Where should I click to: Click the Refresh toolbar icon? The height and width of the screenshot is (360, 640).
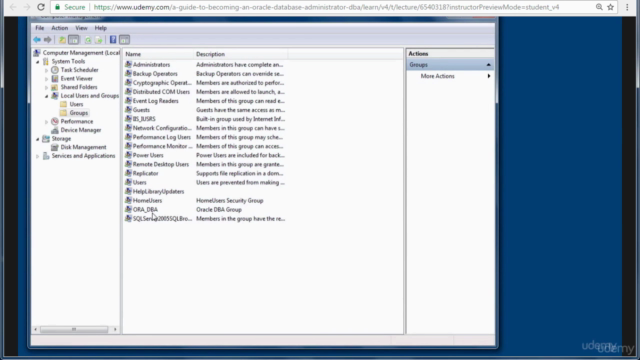tap(88, 40)
